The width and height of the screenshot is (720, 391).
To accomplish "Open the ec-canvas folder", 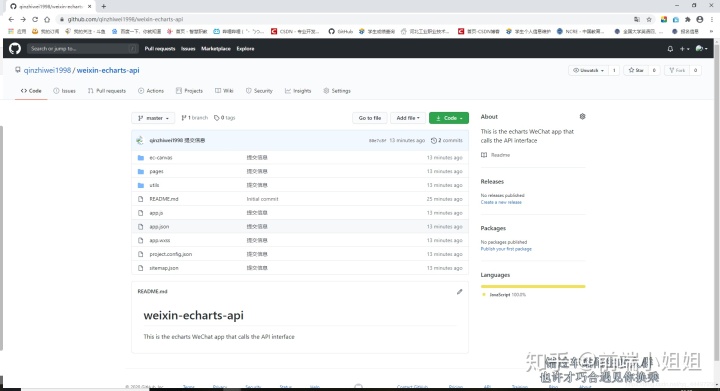I will 161,158.
